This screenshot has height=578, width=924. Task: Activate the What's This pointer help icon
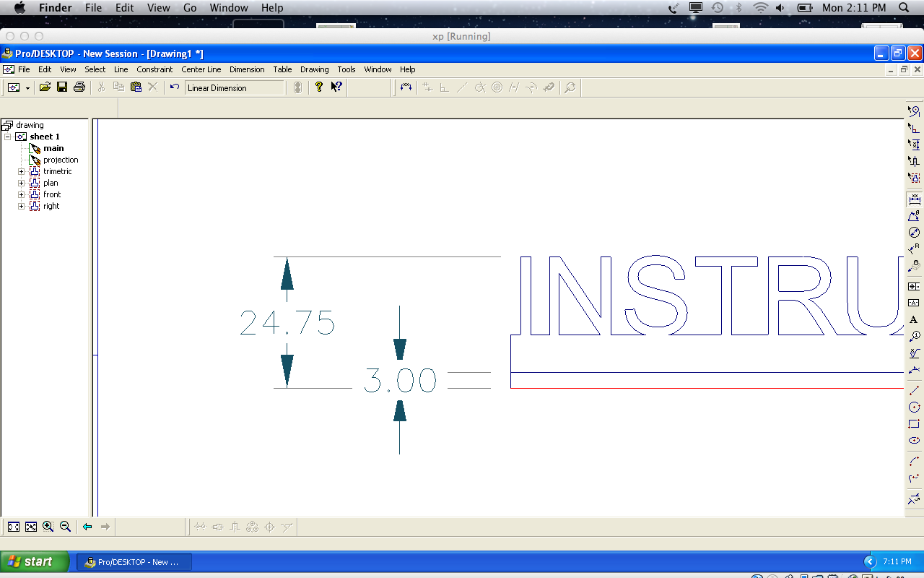point(336,87)
